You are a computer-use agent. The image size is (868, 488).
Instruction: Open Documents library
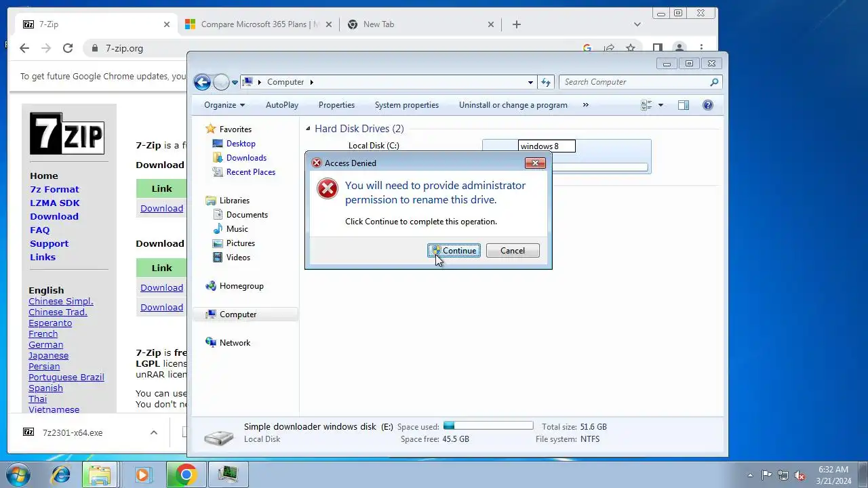[247, 215]
